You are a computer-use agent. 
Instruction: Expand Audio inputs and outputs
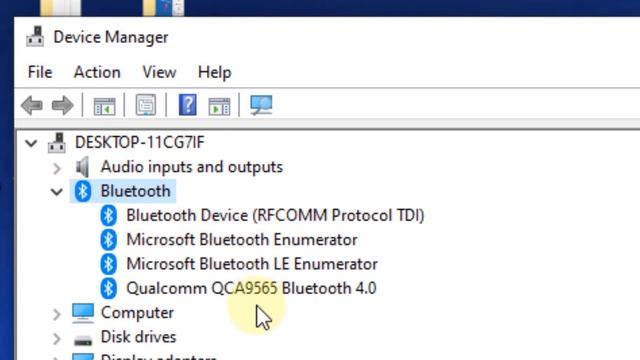pyautogui.click(x=57, y=167)
